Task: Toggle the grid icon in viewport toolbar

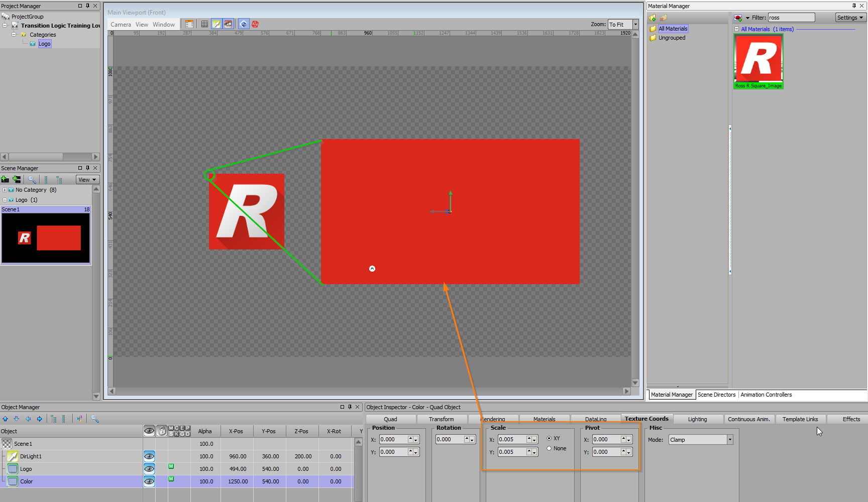Action: click(204, 24)
